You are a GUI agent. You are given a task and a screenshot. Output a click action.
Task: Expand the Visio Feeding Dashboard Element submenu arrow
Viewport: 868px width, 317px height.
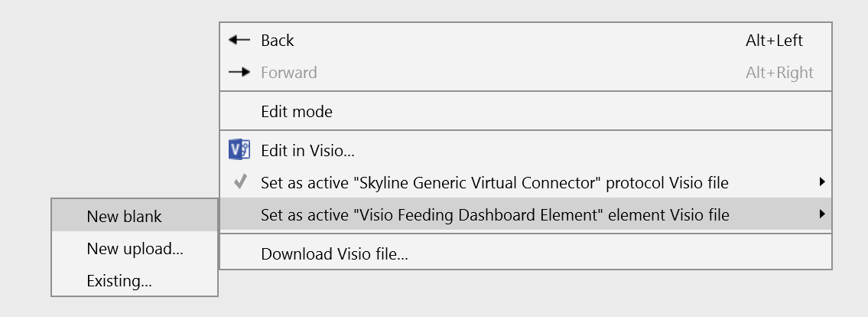[x=823, y=214]
